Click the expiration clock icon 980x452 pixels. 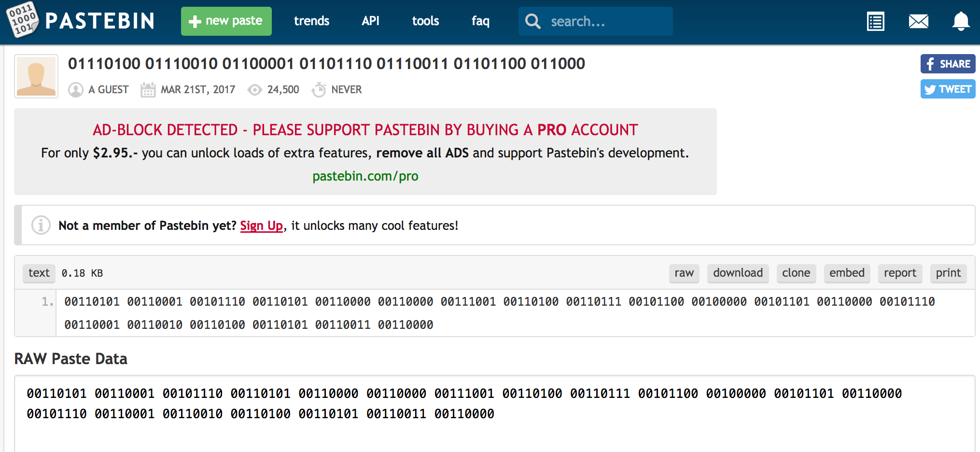point(319,90)
